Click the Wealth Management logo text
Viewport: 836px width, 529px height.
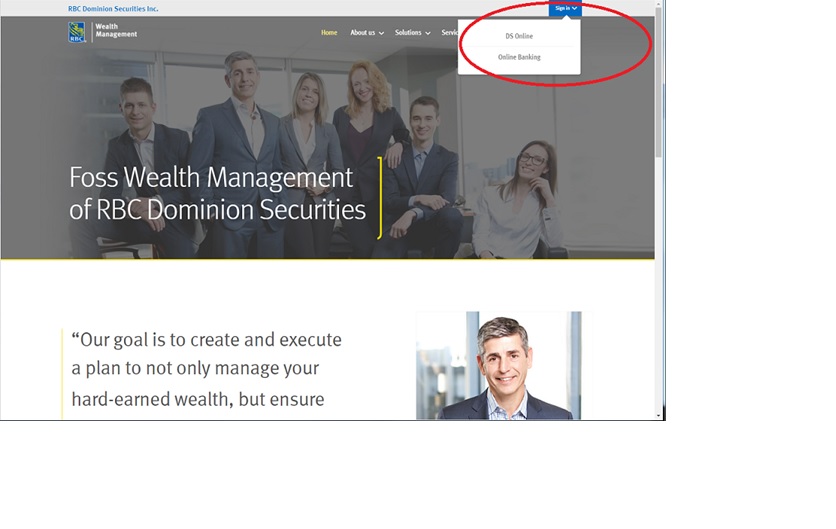tap(116, 30)
